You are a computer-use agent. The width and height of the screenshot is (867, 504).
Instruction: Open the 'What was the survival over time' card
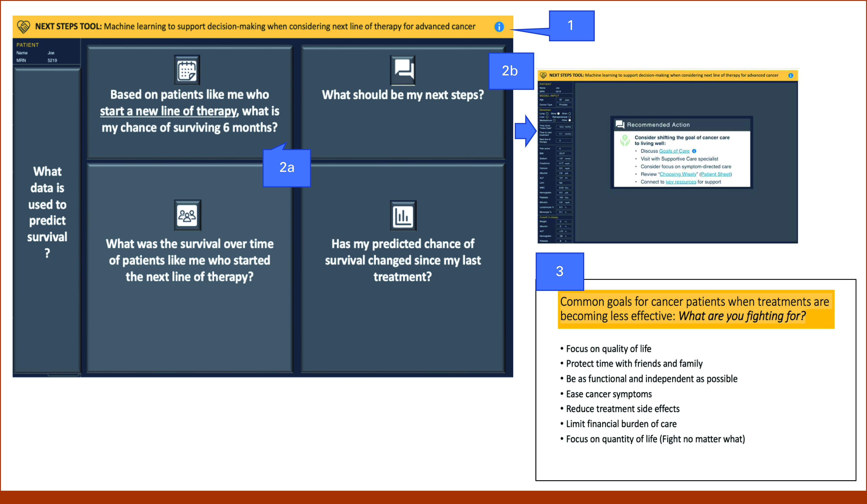pyautogui.click(x=189, y=268)
